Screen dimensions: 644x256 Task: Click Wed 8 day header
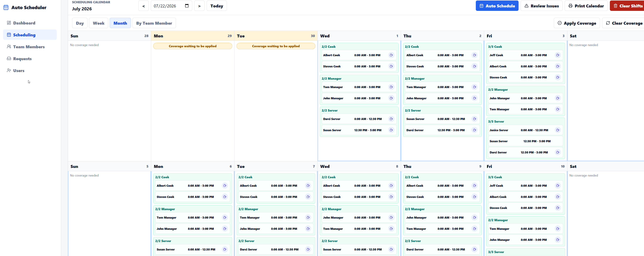pos(359,166)
